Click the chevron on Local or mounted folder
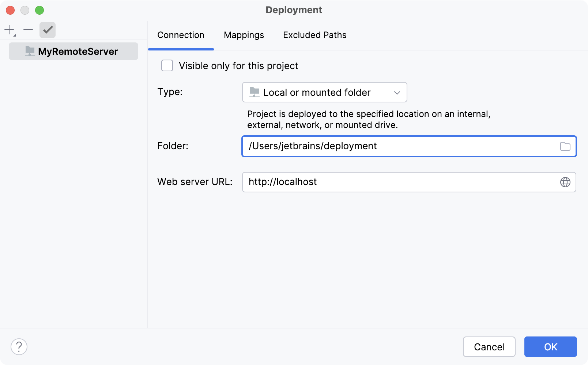Screen dimensions: 588x365 [397, 93]
